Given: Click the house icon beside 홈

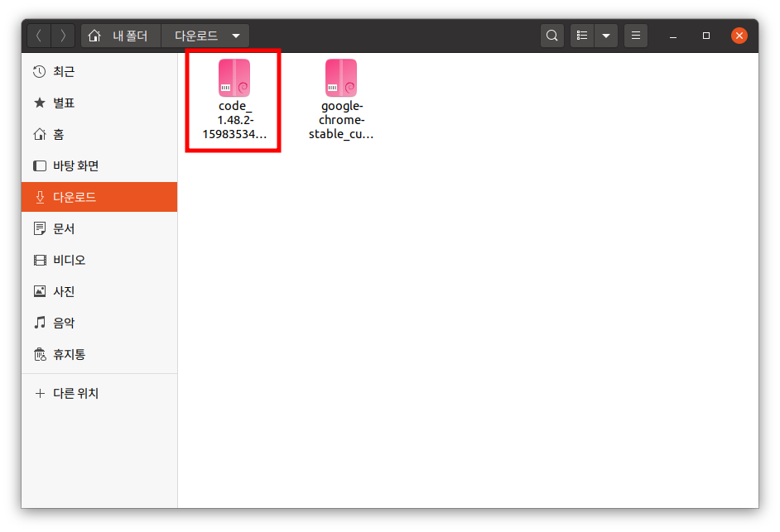Looking at the screenshot, I should pyautogui.click(x=39, y=134).
